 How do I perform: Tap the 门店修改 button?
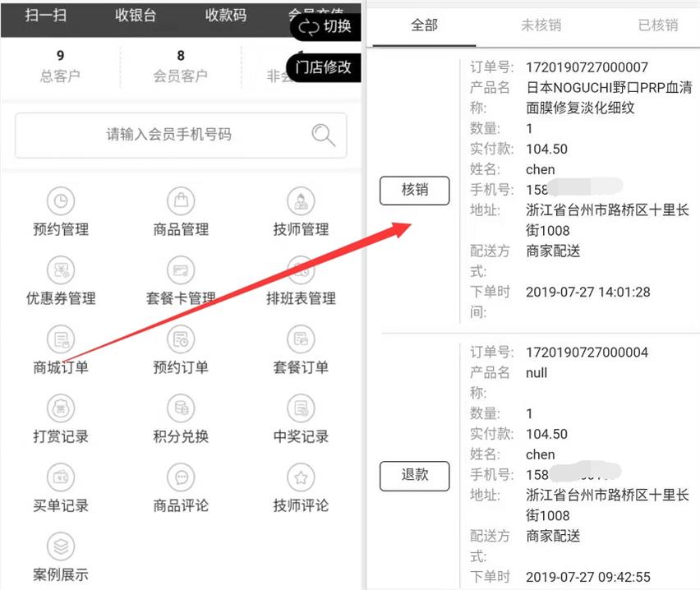pos(323,67)
